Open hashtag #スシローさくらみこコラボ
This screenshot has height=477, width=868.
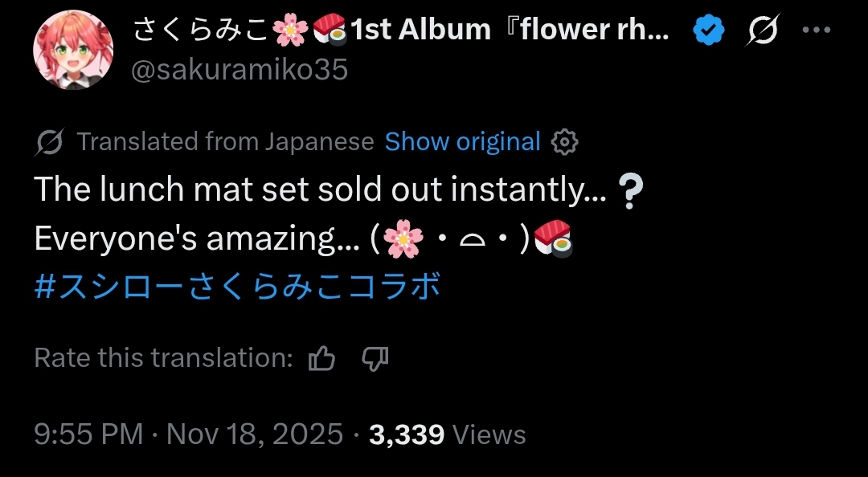[x=238, y=287]
